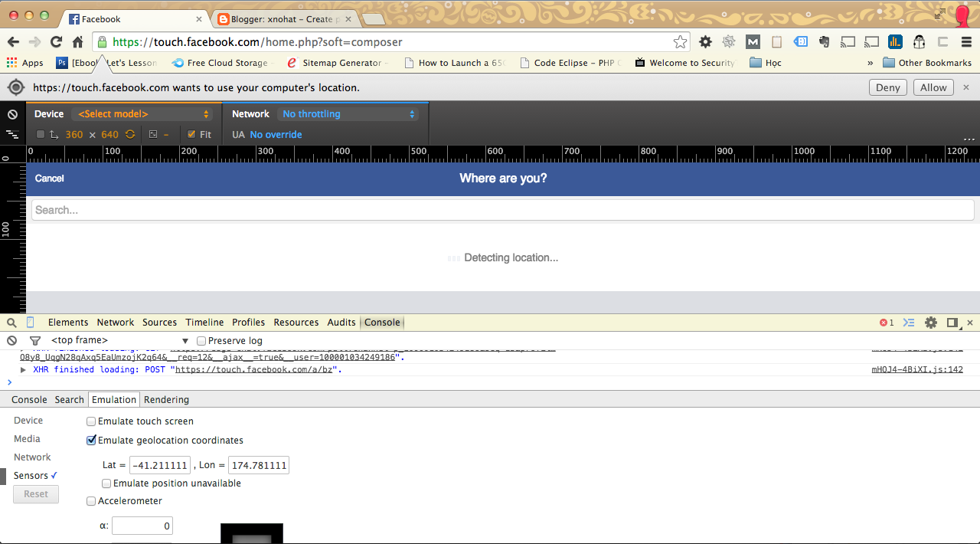Uncheck the Fit checkbox
Screen dimensions: 980x544
click(191, 134)
